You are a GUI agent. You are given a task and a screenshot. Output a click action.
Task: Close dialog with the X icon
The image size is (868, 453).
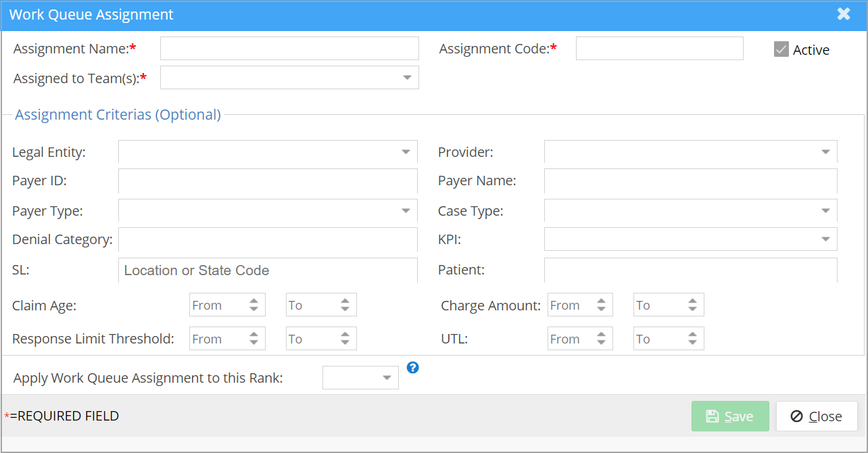(844, 14)
